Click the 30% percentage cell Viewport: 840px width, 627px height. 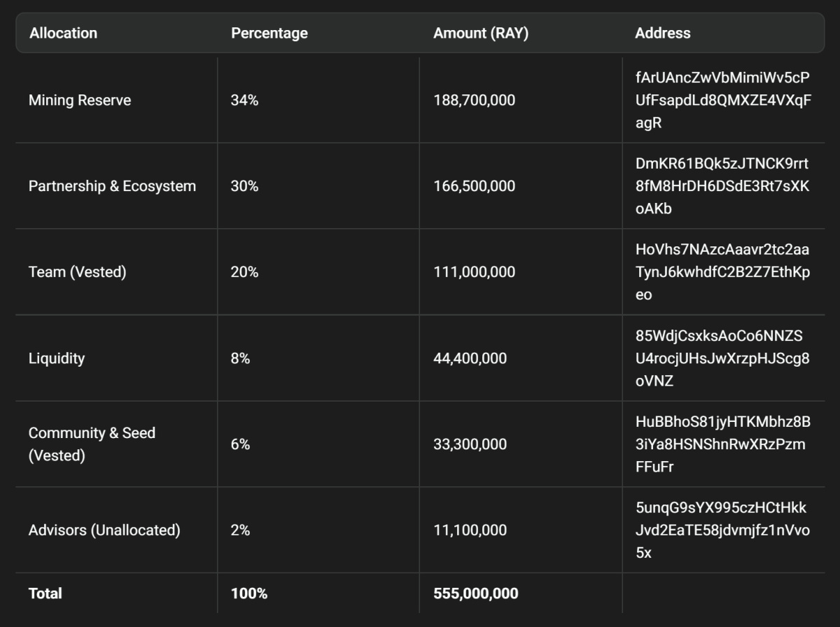tap(244, 186)
